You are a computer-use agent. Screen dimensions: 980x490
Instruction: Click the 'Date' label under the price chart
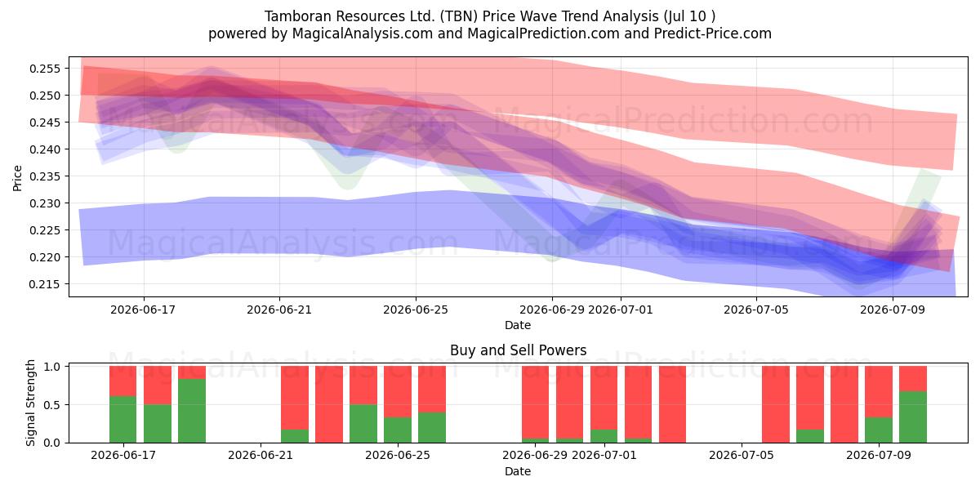pyautogui.click(x=518, y=325)
